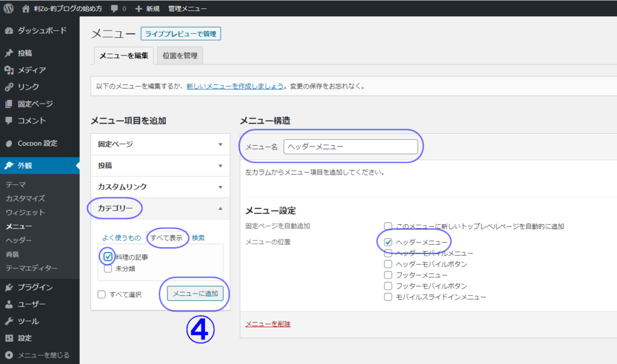Click the wrench icon for ツール
617x364 pixels.
(x=9, y=321)
